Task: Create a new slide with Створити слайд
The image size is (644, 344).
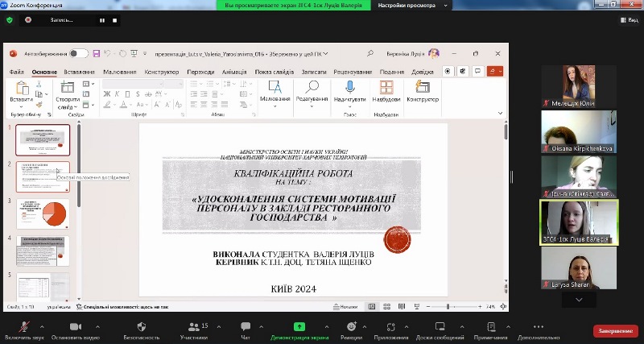Action: coord(68,95)
